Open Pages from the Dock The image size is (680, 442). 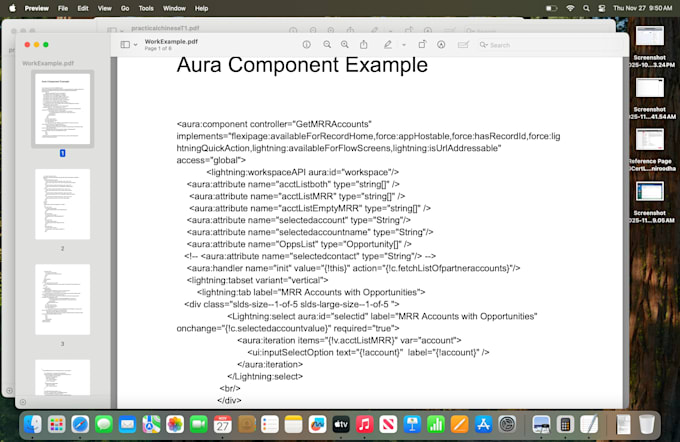coord(459,424)
